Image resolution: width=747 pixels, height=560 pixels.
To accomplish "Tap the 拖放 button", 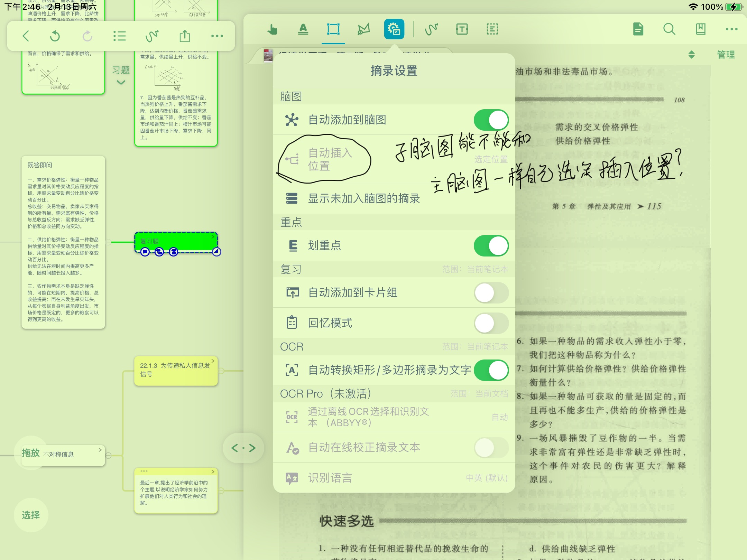I will (31, 453).
